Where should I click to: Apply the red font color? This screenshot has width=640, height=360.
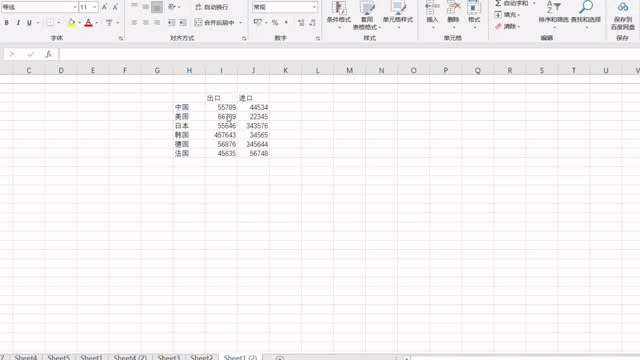pos(88,23)
